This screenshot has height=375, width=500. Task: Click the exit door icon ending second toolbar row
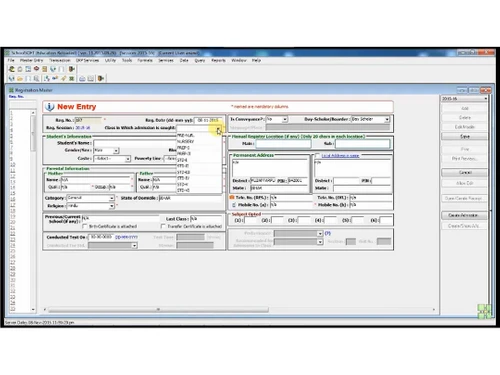[x=101, y=78]
